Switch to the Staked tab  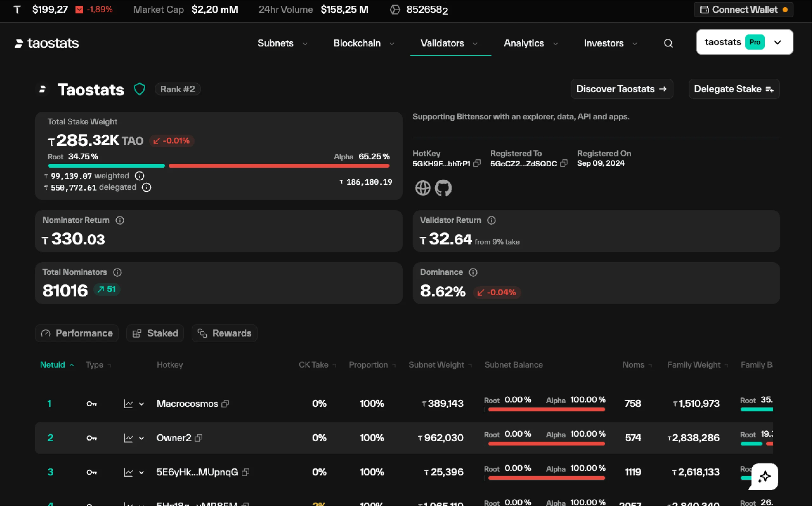coord(155,333)
